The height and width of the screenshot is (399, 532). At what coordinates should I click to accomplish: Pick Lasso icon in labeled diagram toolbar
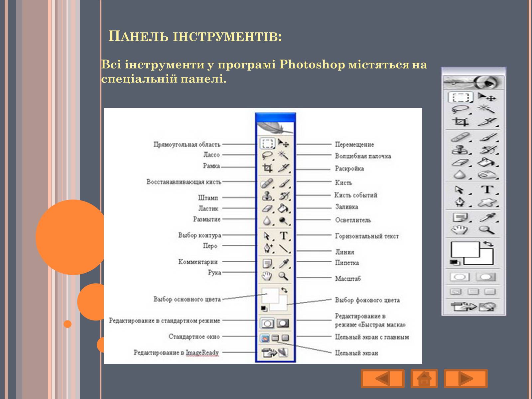click(268, 155)
